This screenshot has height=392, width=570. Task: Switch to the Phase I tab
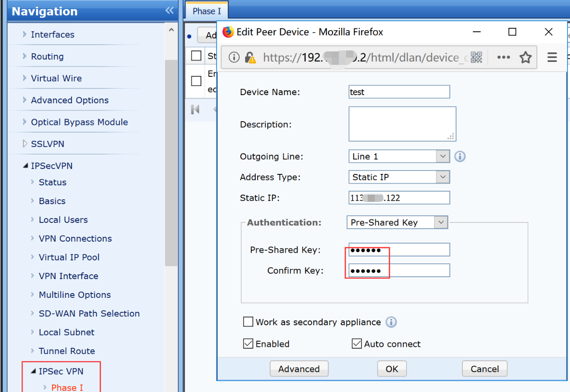207,11
